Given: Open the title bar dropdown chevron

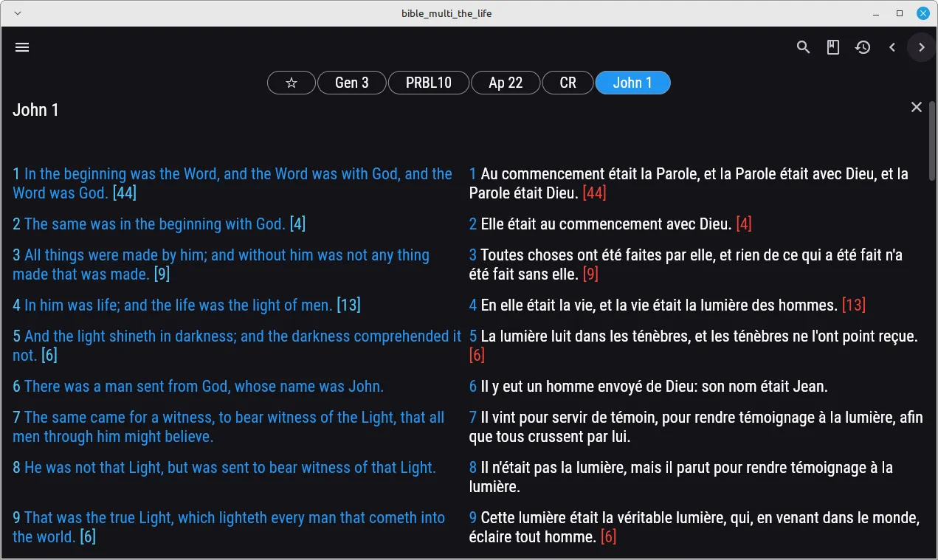Looking at the screenshot, I should click(x=18, y=13).
